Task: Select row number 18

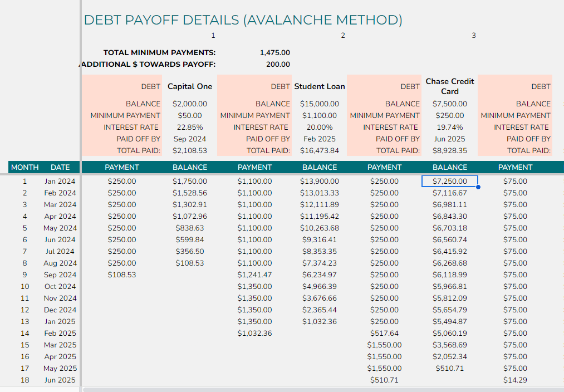Action: coord(24,380)
